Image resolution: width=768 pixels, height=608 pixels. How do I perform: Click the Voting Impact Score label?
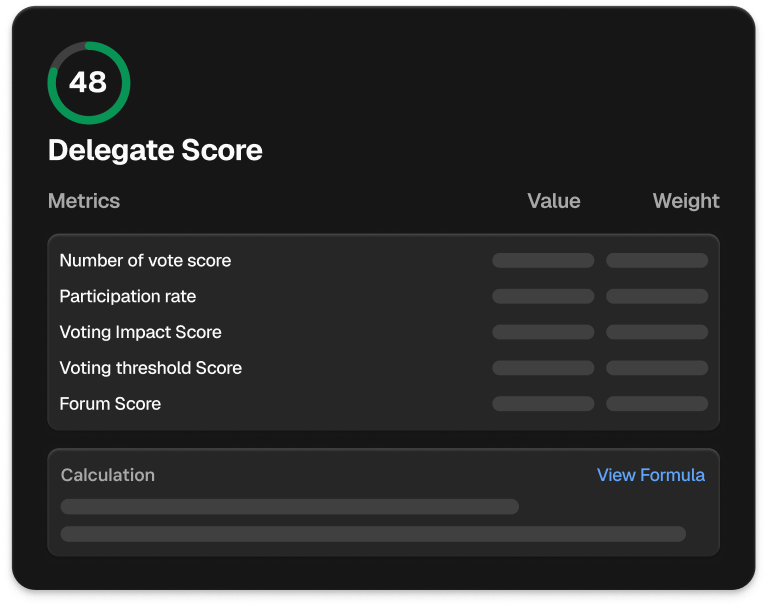pos(140,333)
